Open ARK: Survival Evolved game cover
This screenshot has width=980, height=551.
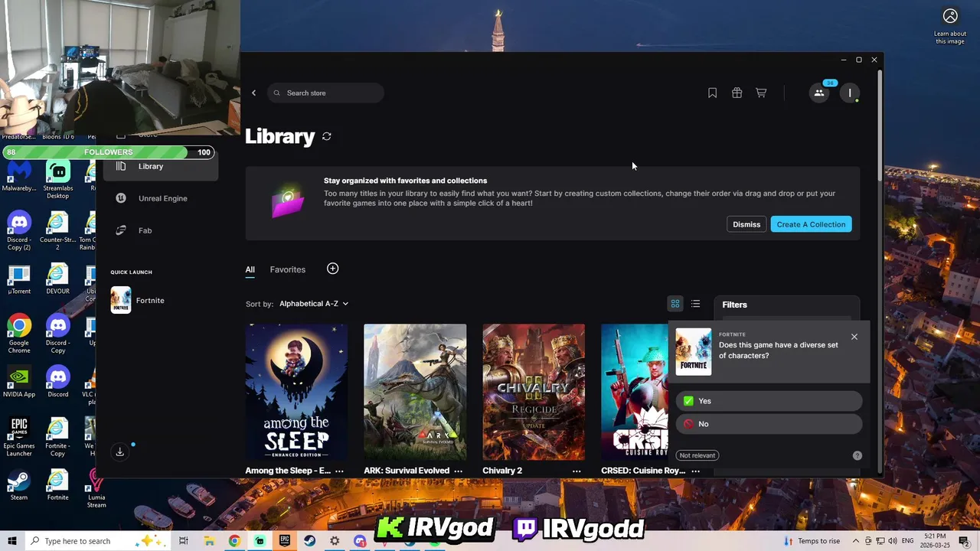coord(415,392)
